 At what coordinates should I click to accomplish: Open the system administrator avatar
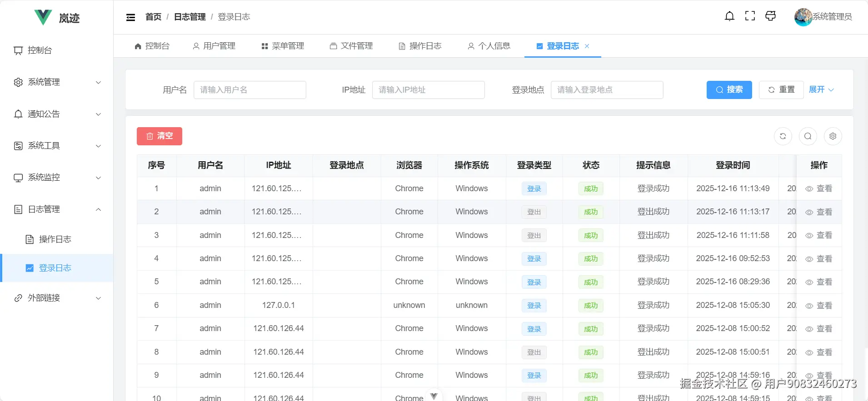pos(803,17)
